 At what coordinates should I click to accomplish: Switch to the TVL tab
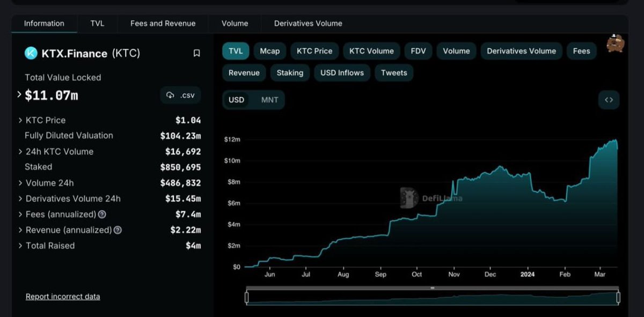click(97, 24)
